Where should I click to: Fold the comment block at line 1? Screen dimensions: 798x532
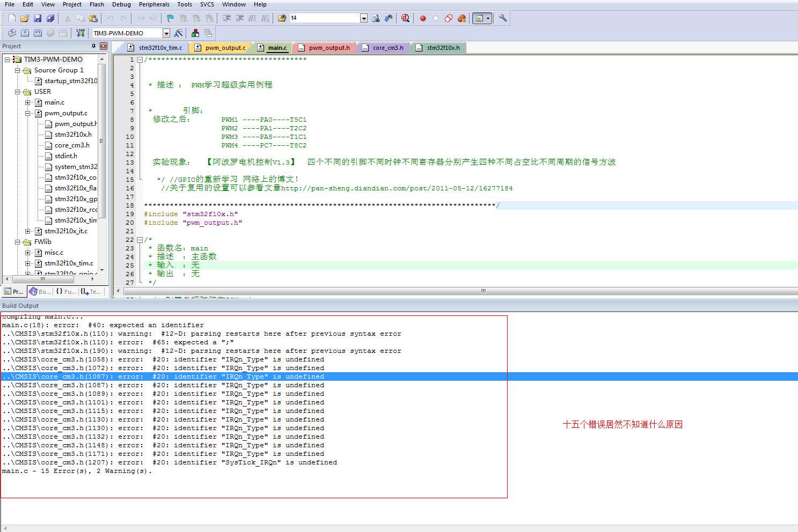click(140, 60)
